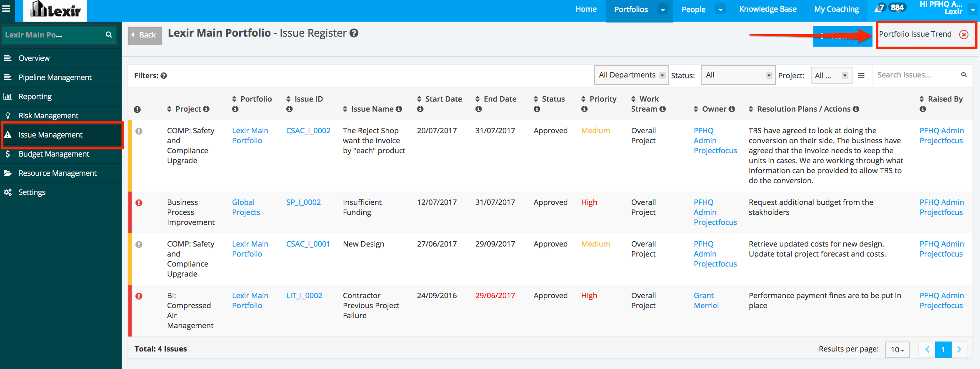Select page 1 in pagination
Screen dimensions: 980x369
point(943,350)
